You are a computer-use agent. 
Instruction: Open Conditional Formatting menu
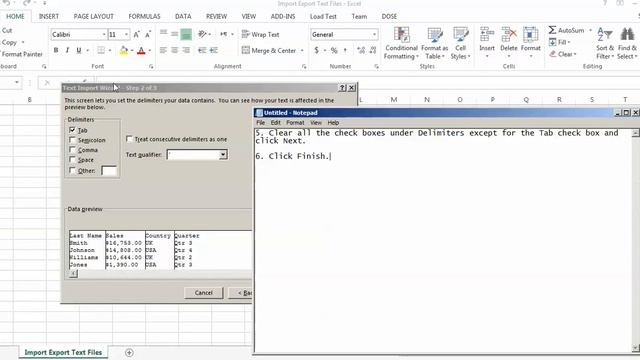pyautogui.click(x=401, y=43)
